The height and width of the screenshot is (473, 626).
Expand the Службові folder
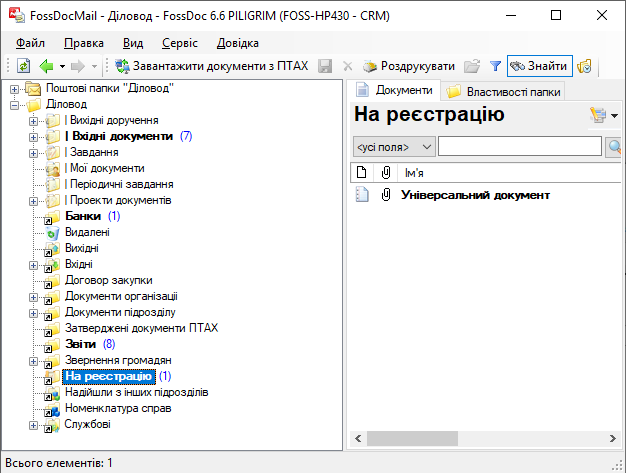point(34,426)
